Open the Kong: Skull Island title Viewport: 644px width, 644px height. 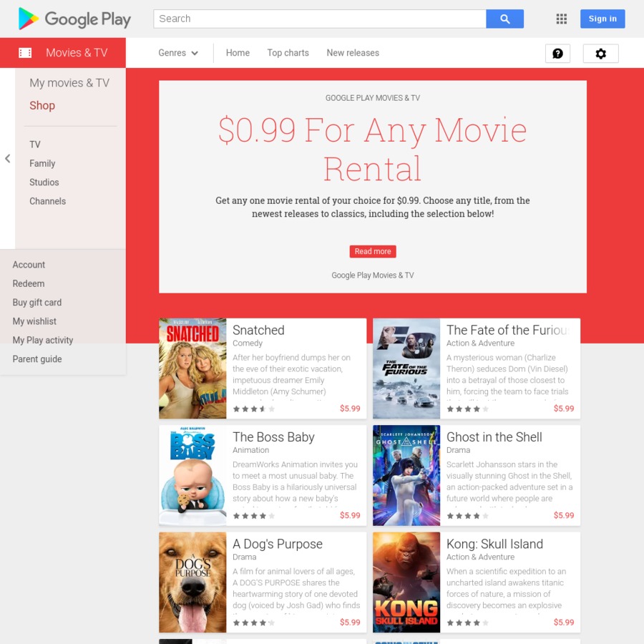pos(494,545)
